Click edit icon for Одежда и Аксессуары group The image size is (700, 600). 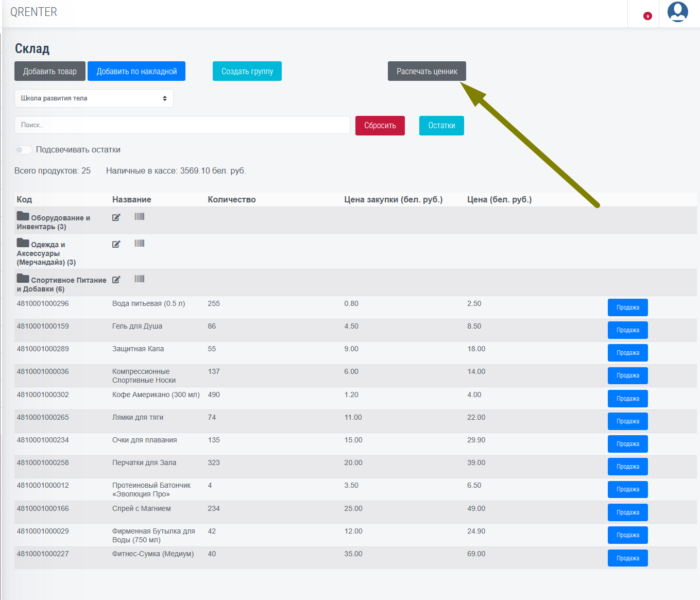[116, 244]
